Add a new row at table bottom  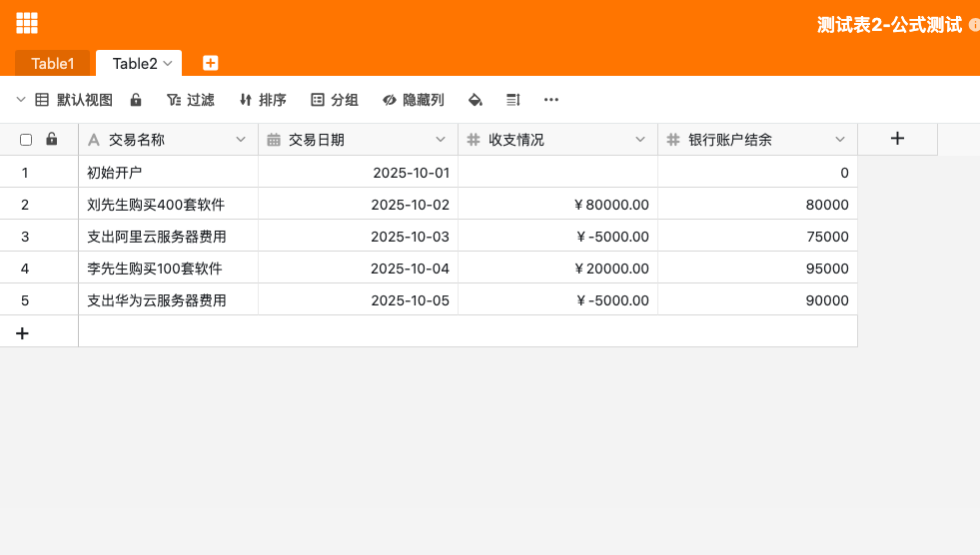(22, 332)
